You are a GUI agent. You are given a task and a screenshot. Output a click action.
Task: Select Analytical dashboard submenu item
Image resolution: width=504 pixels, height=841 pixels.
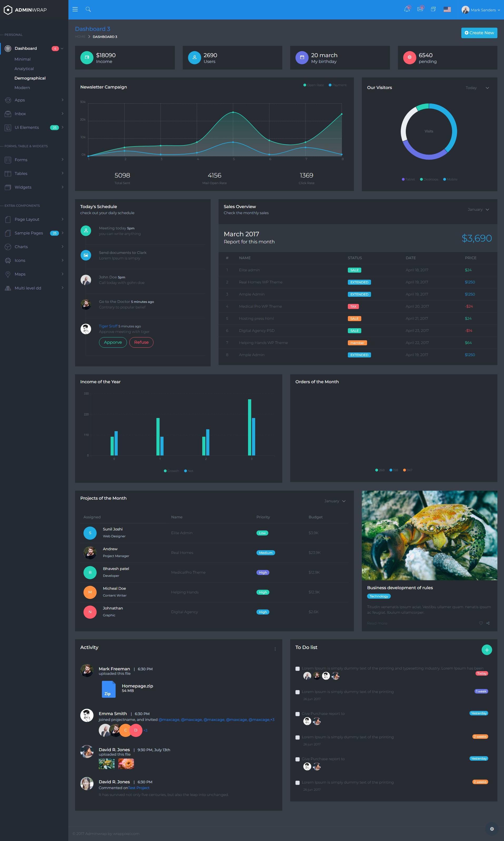(24, 68)
